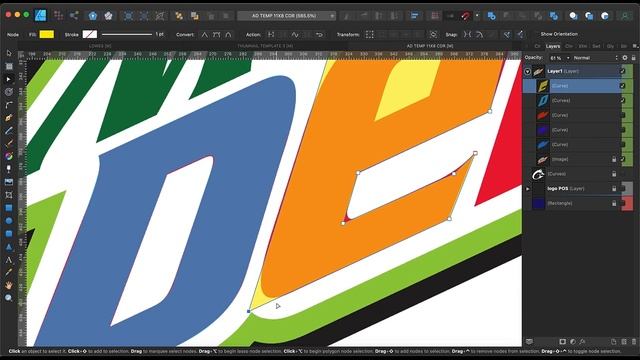This screenshot has width=640, height=360.
Task: Convert node to sharp
Action: [204, 35]
